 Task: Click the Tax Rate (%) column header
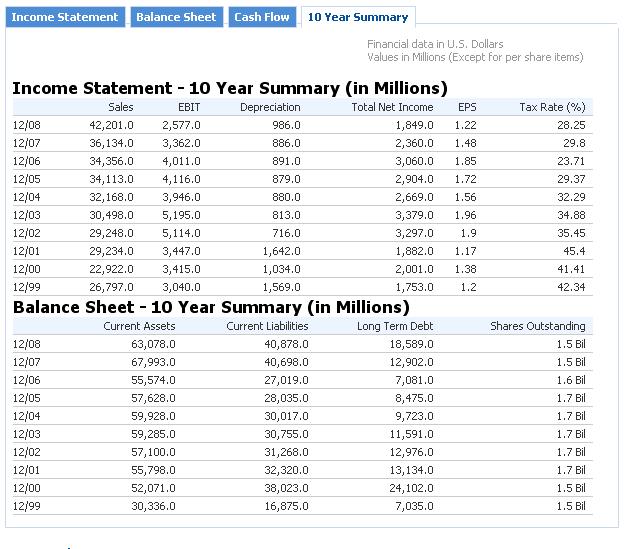[552, 107]
